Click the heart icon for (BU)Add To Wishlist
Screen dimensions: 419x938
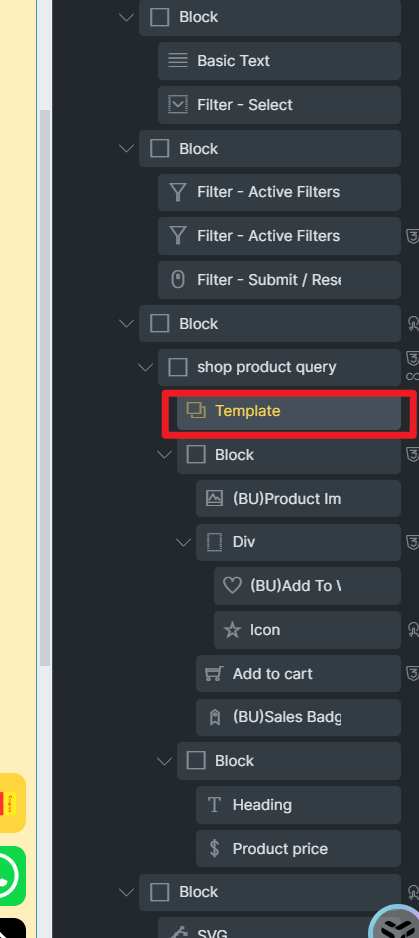coord(232,586)
